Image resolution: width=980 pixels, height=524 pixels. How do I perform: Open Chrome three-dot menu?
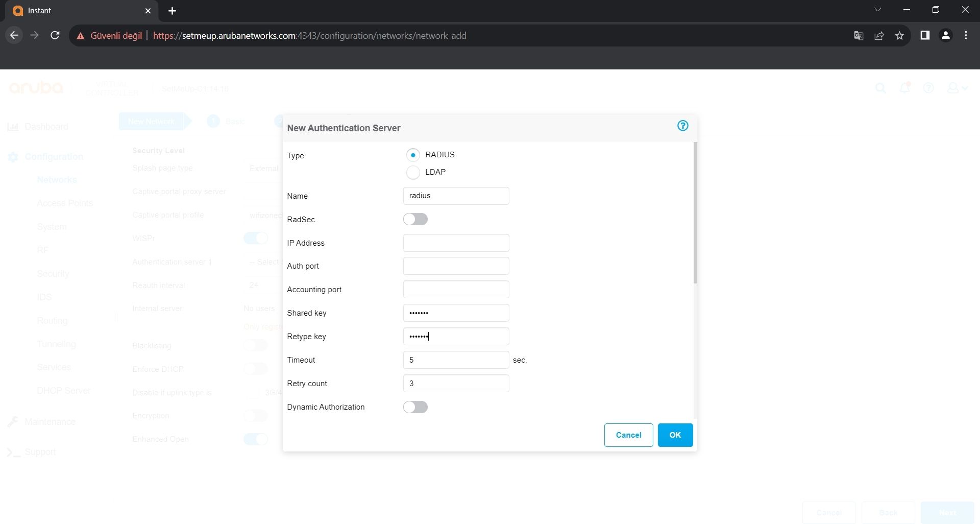(x=966, y=36)
